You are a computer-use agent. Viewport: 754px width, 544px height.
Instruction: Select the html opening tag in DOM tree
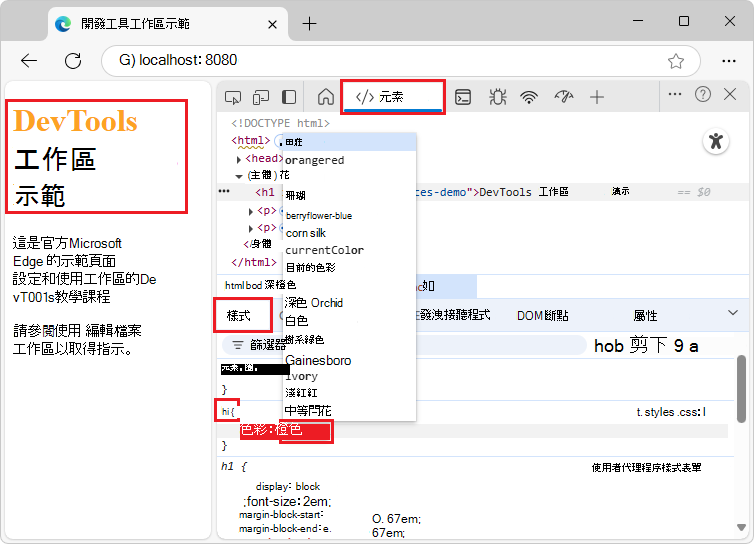pyautogui.click(x=251, y=140)
